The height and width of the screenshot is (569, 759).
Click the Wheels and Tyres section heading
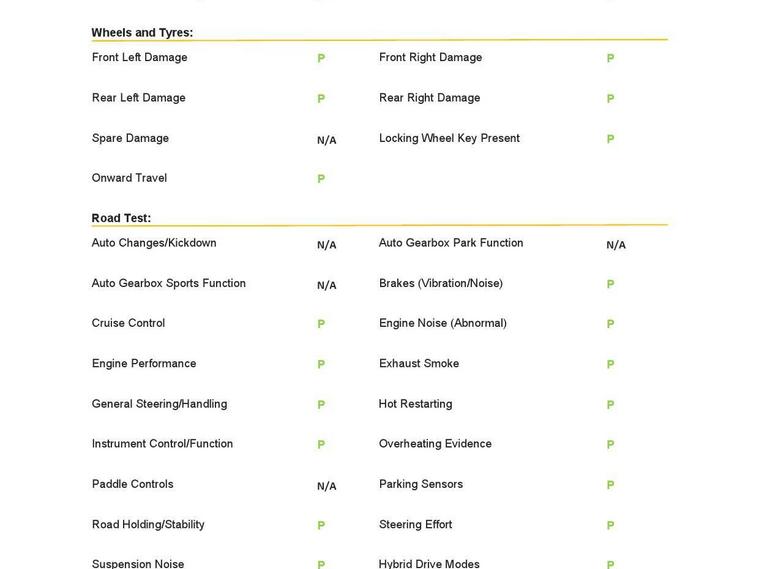click(x=142, y=33)
